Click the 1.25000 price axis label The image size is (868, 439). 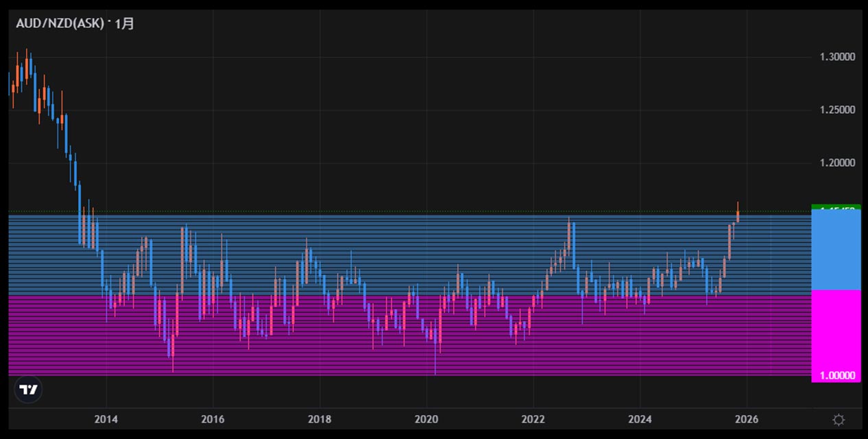837,110
